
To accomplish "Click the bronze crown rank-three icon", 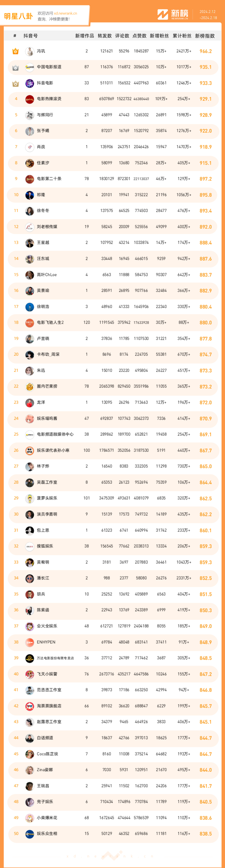I will pyautogui.click(x=15, y=83).
